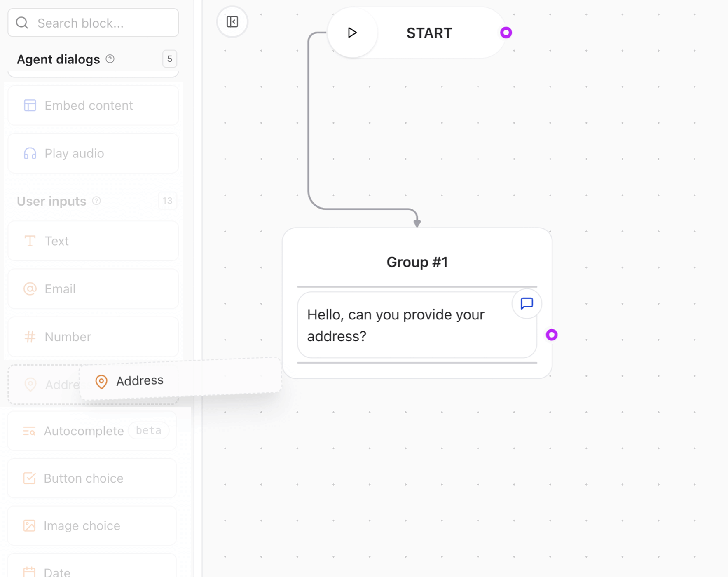
Task: Click the purple connection dot on Group #1
Action: (552, 335)
